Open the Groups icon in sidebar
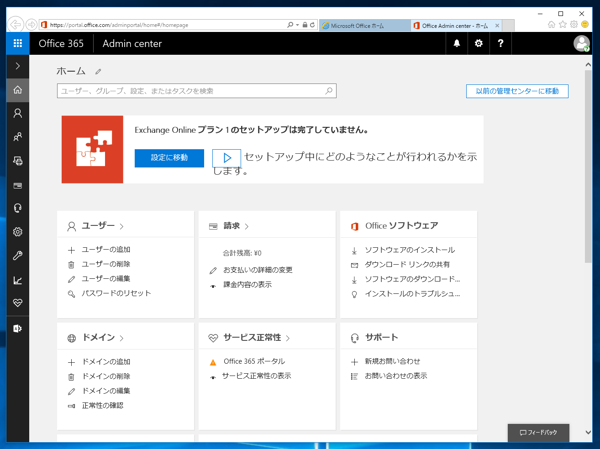600x449 pixels. point(18,137)
